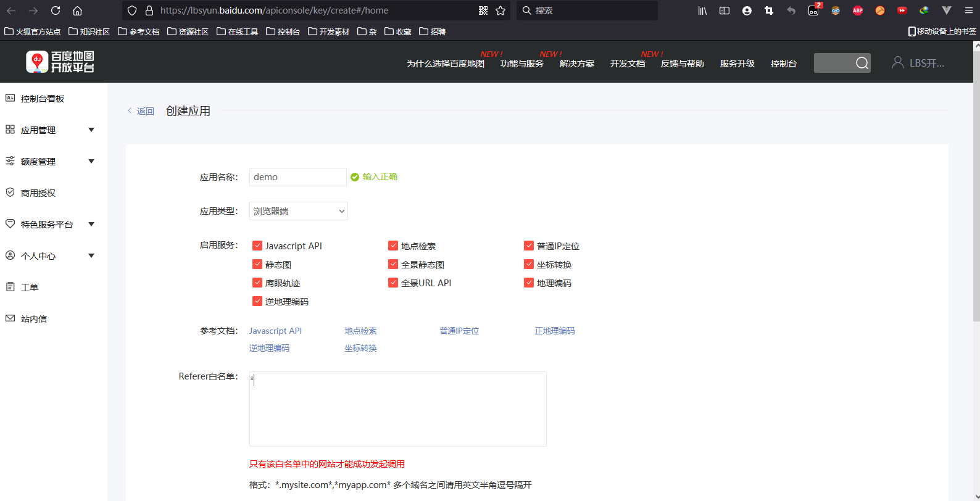Screen dimensions: 980x501
Task: Open the 解决方案 menu
Action: coord(577,64)
